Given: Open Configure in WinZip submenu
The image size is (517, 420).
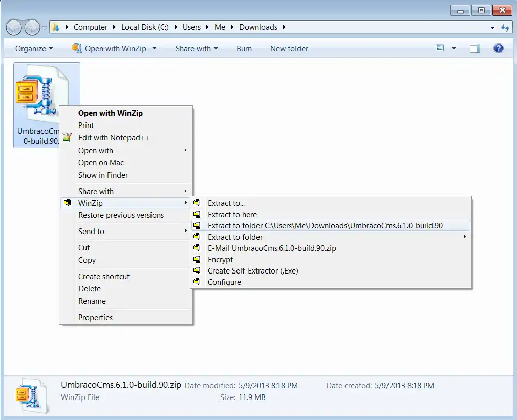Looking at the screenshot, I should click(x=331, y=282).
